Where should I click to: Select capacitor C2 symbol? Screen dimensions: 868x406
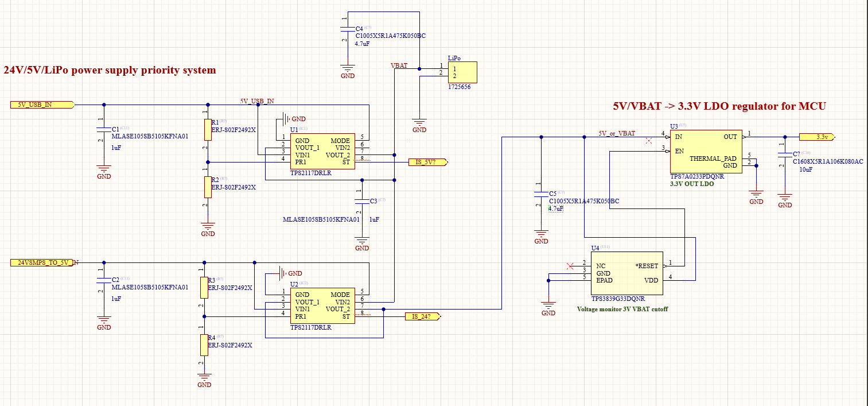pyautogui.click(x=103, y=280)
